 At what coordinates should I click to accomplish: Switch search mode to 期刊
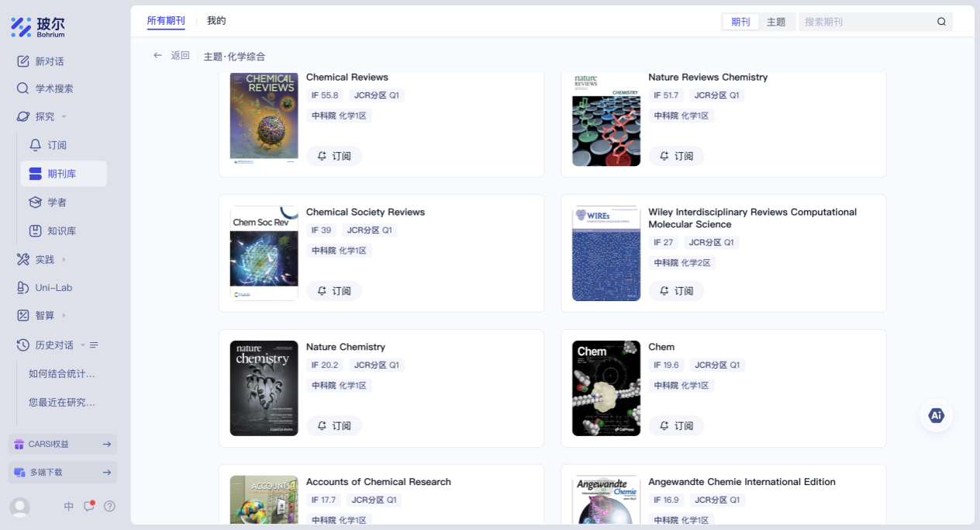[x=740, y=22]
